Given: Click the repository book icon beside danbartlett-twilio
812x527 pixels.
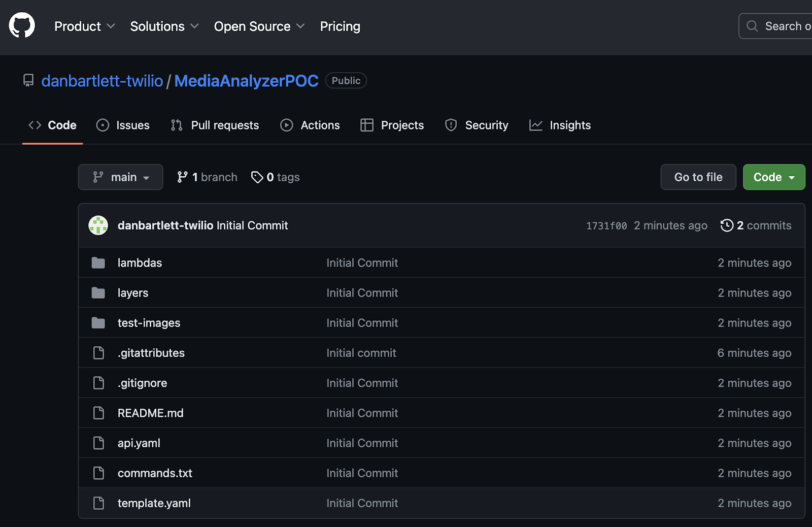Looking at the screenshot, I should click(x=28, y=81).
